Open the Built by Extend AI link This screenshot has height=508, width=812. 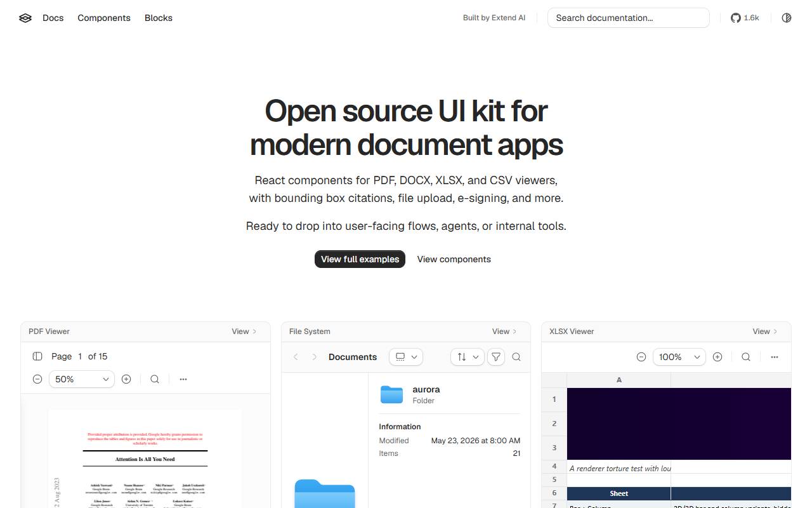click(x=494, y=18)
